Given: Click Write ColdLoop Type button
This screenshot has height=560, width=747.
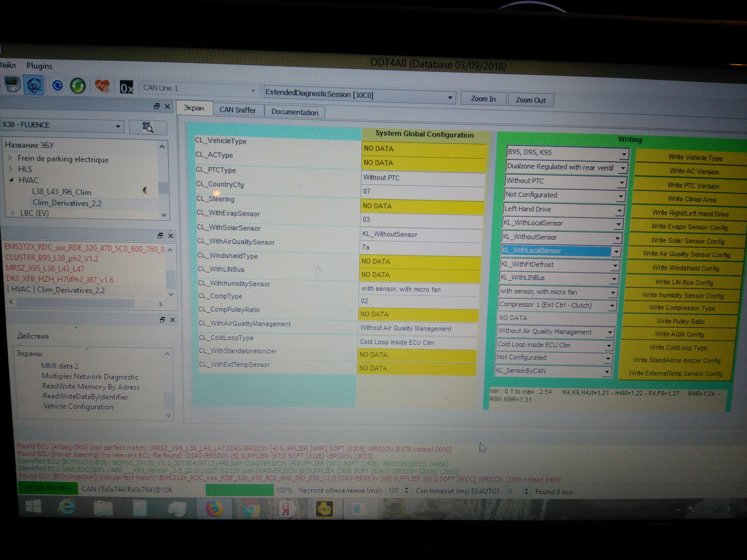Looking at the screenshot, I should (678, 348).
